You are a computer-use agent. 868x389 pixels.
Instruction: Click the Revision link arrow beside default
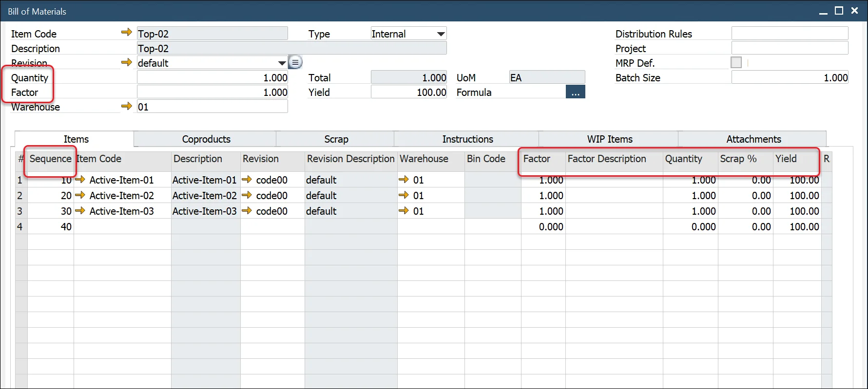(x=126, y=62)
